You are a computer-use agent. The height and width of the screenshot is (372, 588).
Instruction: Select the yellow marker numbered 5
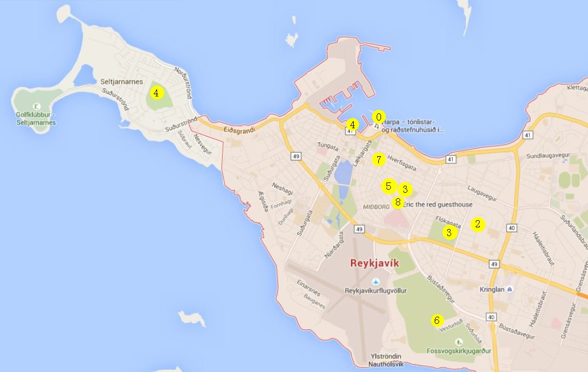click(389, 186)
